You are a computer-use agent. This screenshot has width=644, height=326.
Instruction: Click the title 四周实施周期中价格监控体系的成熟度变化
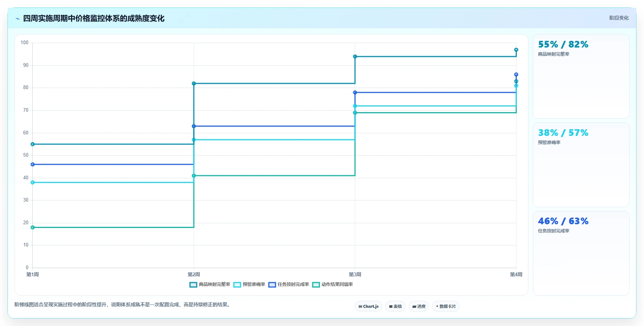[x=94, y=19]
